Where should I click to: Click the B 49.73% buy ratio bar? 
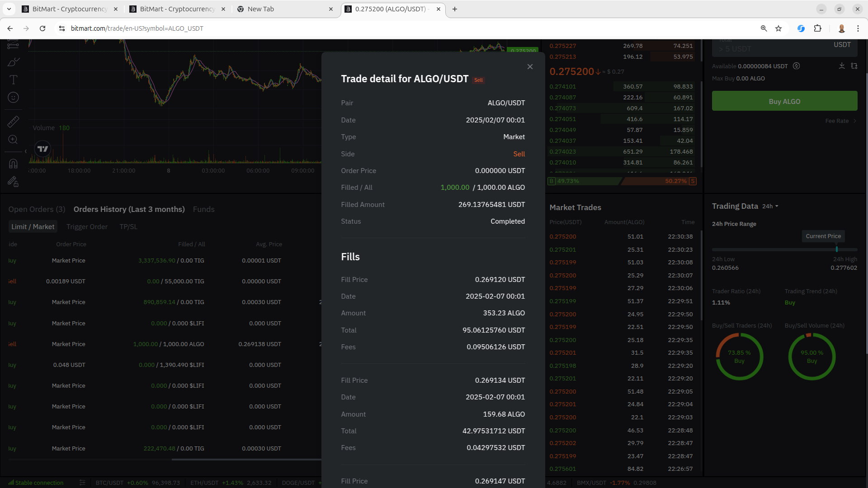585,181
